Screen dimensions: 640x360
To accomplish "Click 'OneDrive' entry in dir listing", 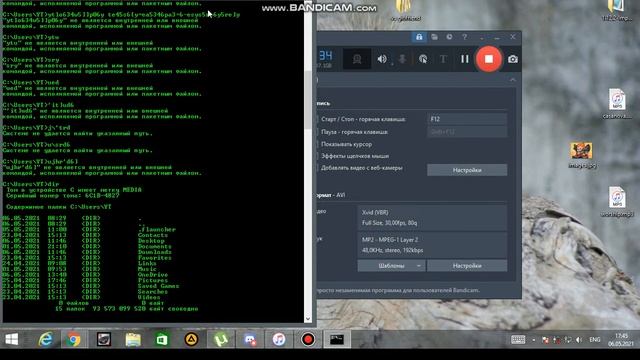I will point(153,275).
